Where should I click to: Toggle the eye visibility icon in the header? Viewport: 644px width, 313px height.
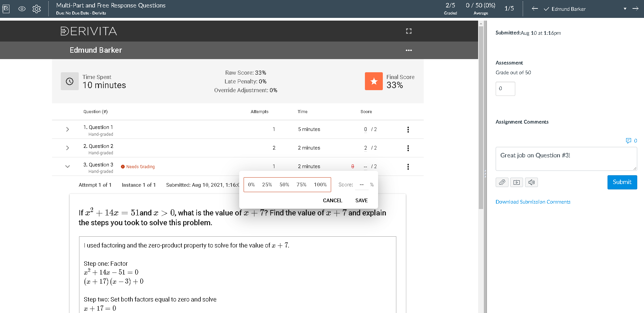pyautogui.click(x=22, y=9)
